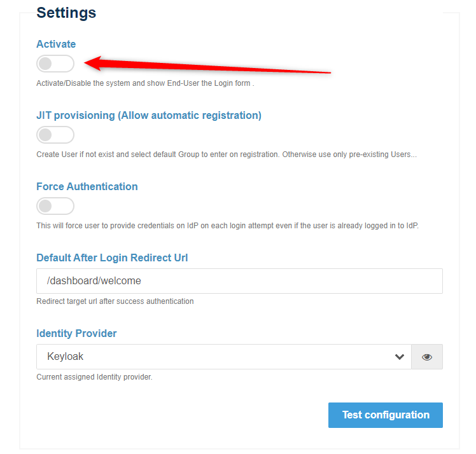This screenshot has height=454, width=476.
Task: Click the Force Authentication label
Action: pos(87,186)
